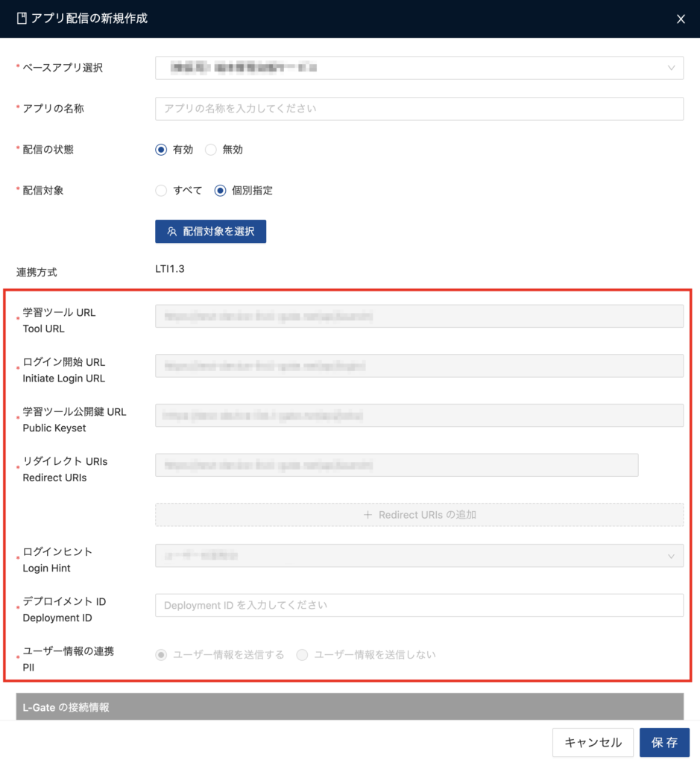This screenshot has width=700, height=763.
Task: Expand the Login Hint dropdown
Action: 419,556
